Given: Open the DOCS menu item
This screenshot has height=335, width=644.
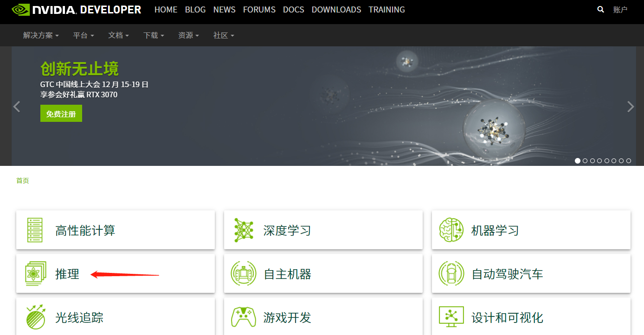Looking at the screenshot, I should 294,9.
